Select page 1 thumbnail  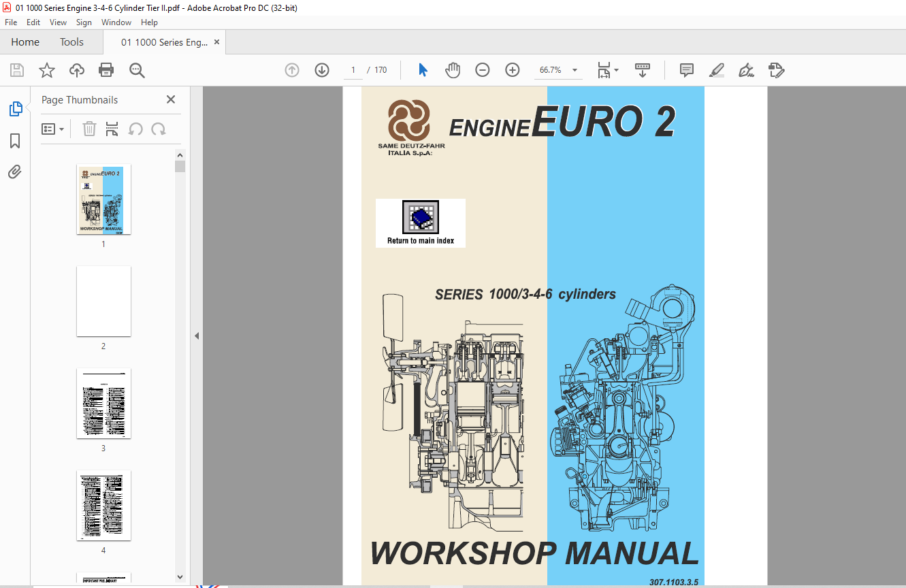[x=103, y=199]
